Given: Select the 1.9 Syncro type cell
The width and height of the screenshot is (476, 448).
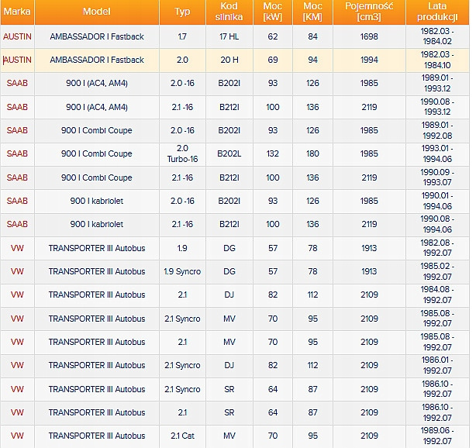Looking at the screenshot, I should (x=182, y=271).
